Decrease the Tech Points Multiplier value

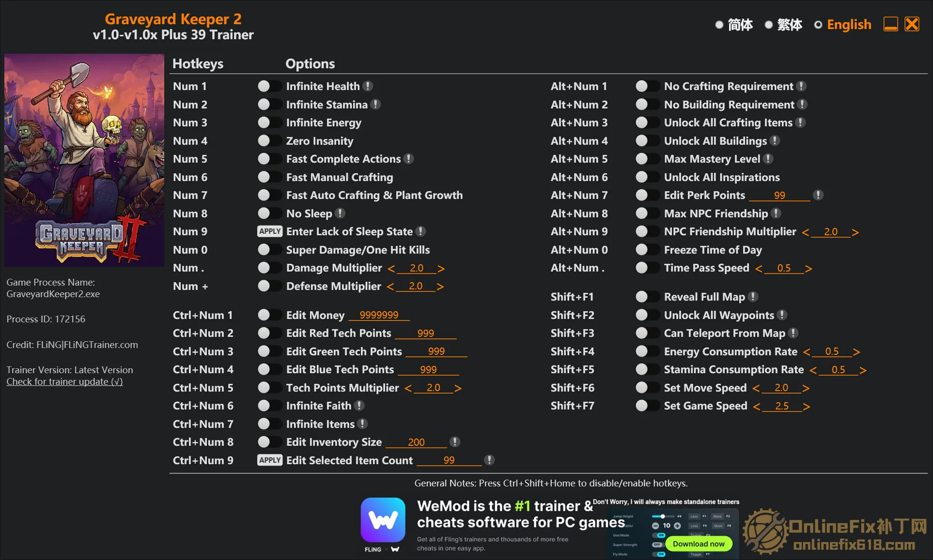pyautogui.click(x=408, y=388)
